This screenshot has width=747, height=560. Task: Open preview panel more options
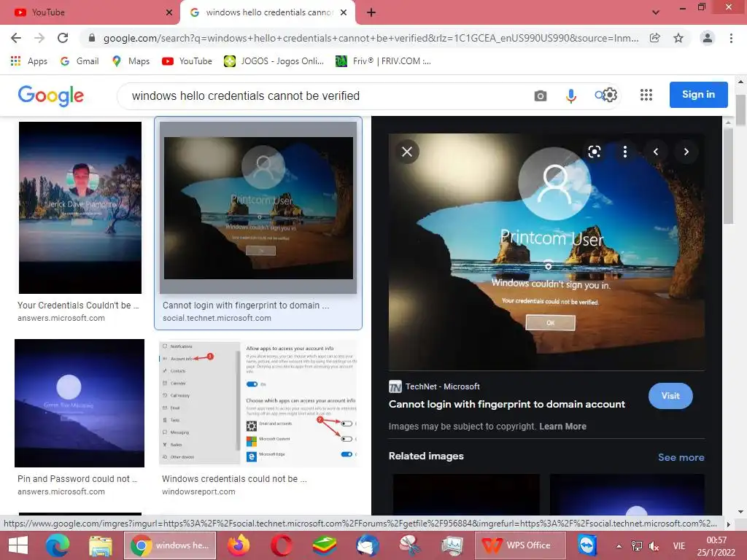pos(625,152)
